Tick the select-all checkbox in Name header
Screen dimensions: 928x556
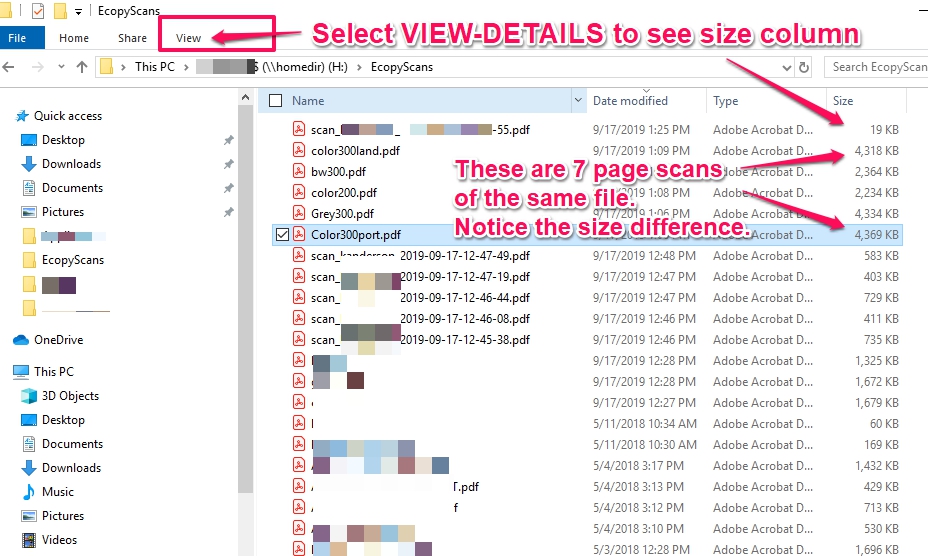(x=275, y=101)
